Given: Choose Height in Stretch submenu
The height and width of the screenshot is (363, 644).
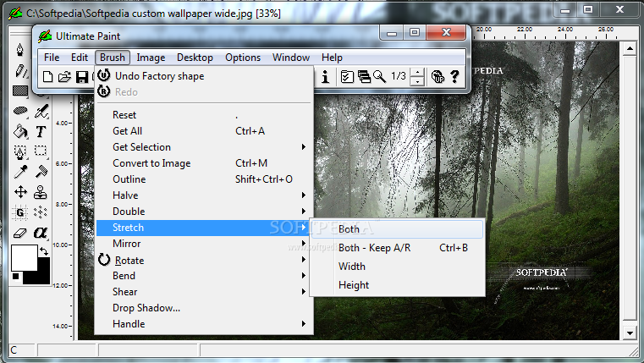Looking at the screenshot, I should (x=397, y=284).
